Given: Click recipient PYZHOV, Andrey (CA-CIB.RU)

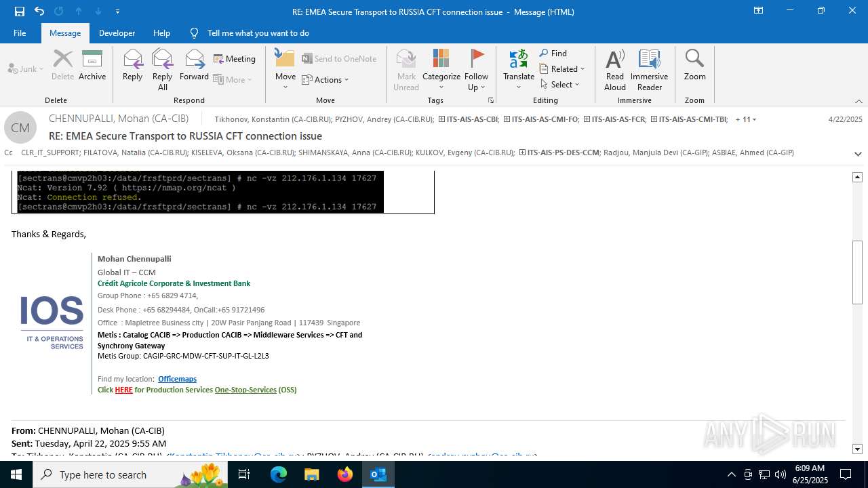Looking at the screenshot, I should 384,119.
